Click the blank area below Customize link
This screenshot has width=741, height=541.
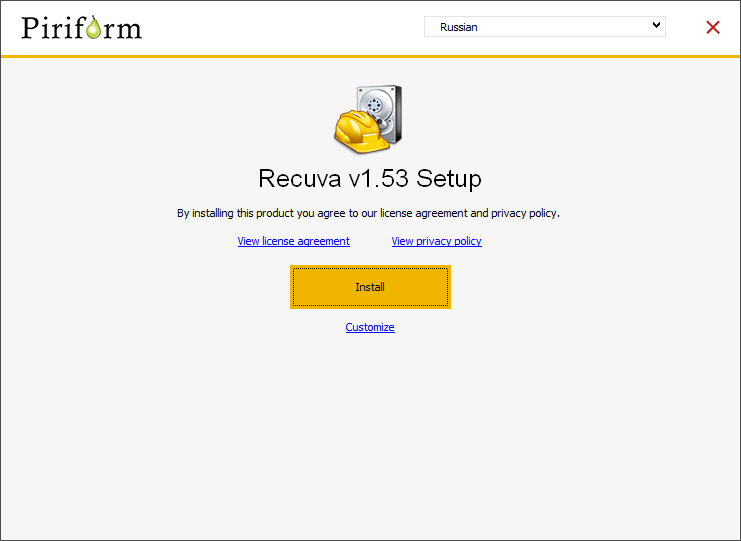(370, 430)
